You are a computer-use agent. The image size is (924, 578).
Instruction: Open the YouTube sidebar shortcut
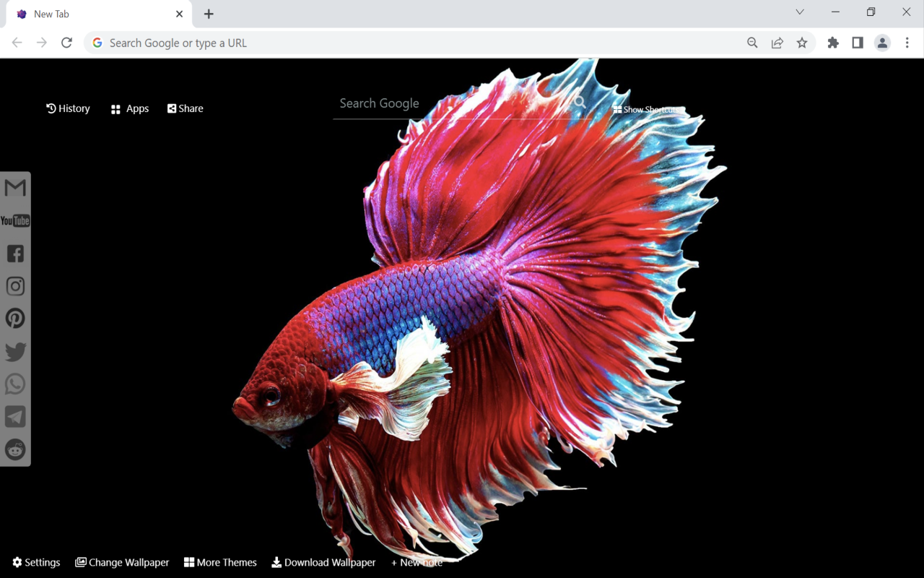[15, 220]
